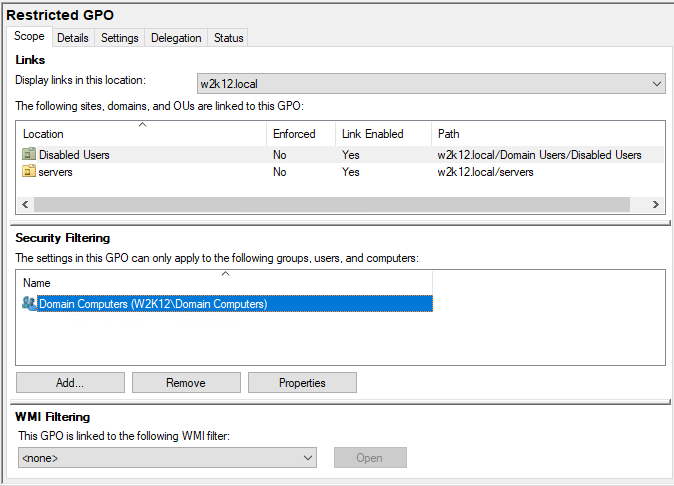Screen dimensions: 674x486
Task: Click path w2k12.local/Domain Users/Disabled Users
Action: [x=539, y=155]
